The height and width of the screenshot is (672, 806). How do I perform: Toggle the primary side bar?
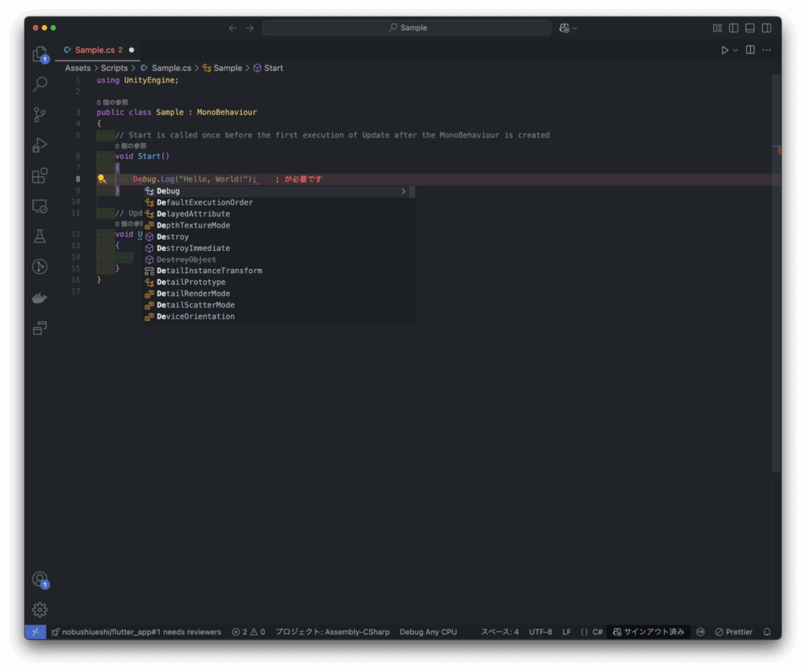pyautogui.click(x=734, y=28)
